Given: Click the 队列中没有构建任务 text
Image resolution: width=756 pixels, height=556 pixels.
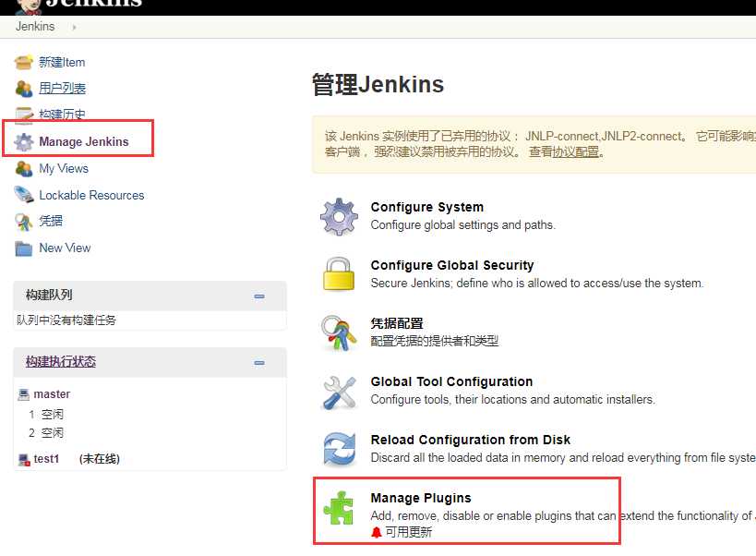Looking at the screenshot, I should point(66,320).
